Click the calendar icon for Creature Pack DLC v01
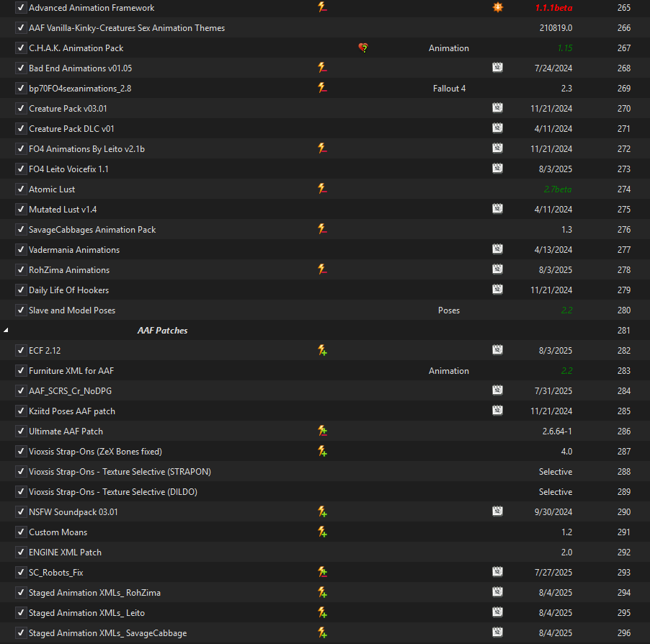This screenshot has height=644, width=650. [x=497, y=128]
